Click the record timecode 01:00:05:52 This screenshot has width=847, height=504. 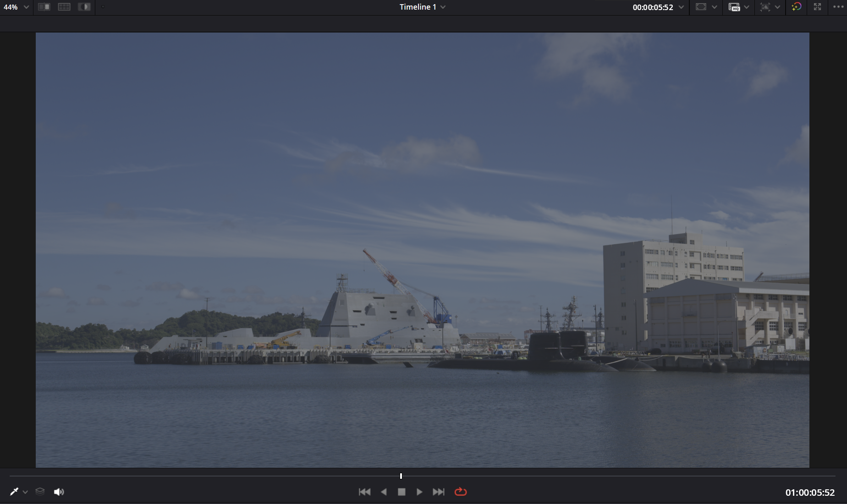coord(810,493)
